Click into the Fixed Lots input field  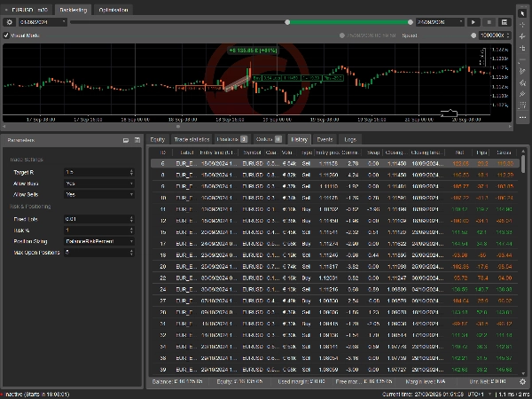point(97,219)
